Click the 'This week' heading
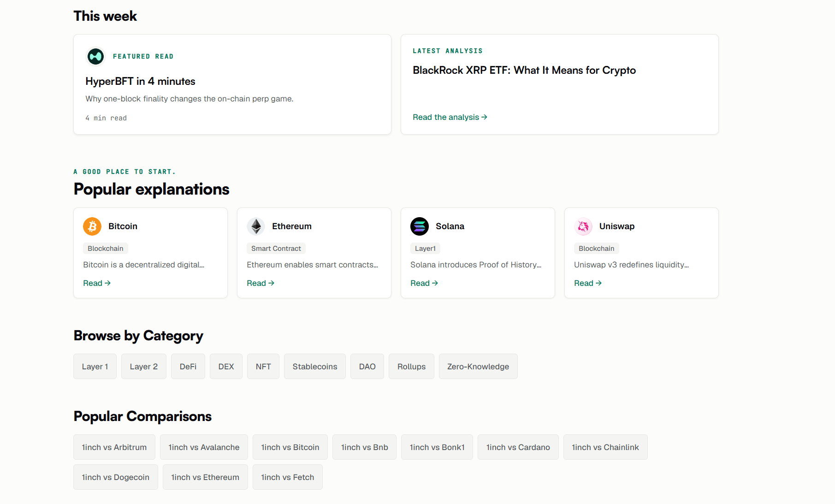The width and height of the screenshot is (835, 504). point(105,16)
